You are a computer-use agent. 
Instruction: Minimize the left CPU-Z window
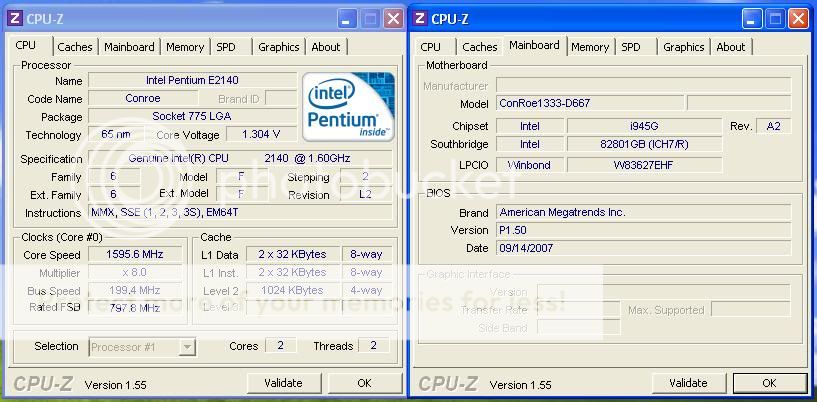[348, 19]
